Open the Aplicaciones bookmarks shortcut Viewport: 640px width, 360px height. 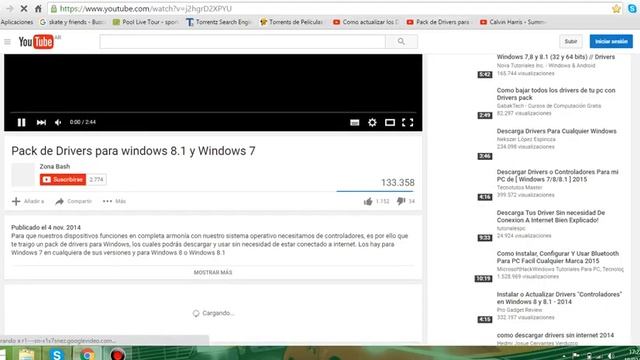(x=17, y=22)
